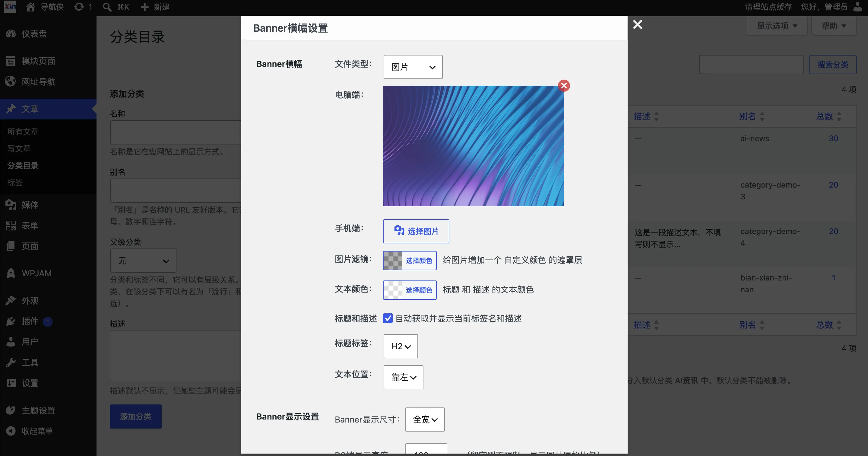
Task: Expand the 显示选项 panel
Action: tap(777, 26)
